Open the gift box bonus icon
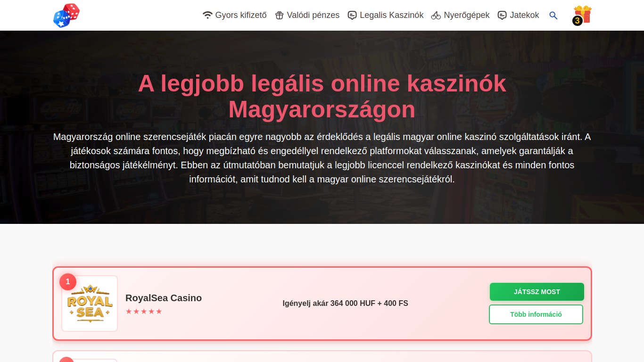644x362 pixels. click(583, 15)
